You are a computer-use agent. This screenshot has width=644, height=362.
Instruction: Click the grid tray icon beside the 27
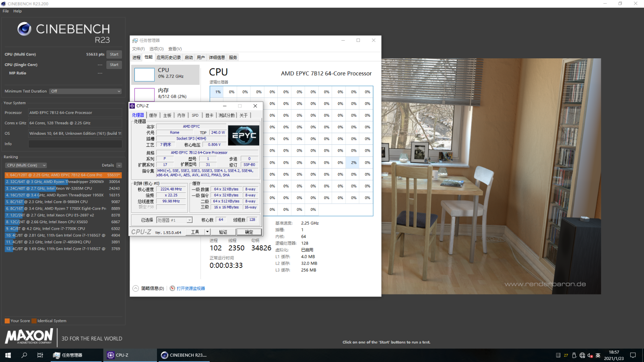click(558, 355)
